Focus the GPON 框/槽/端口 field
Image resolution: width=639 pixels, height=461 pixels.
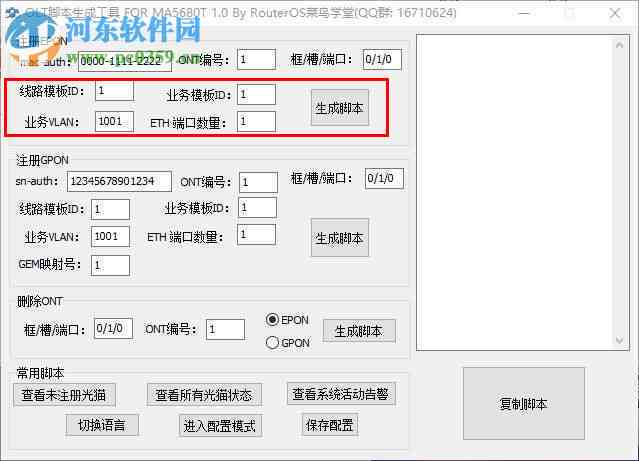click(x=384, y=179)
